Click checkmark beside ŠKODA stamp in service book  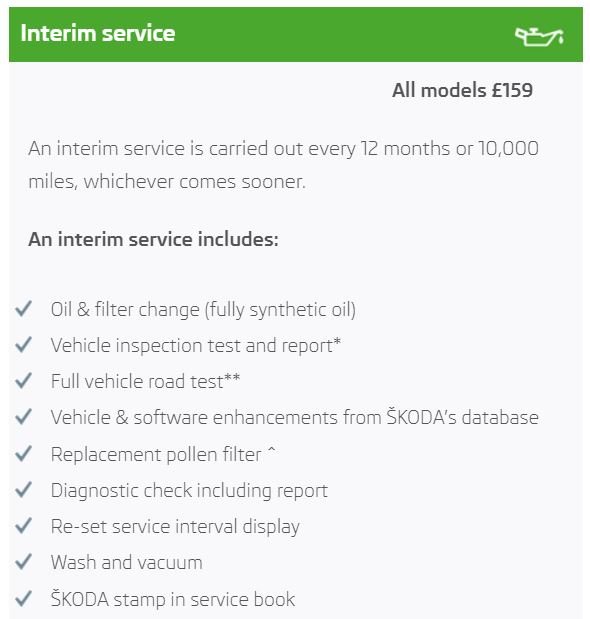coord(23,598)
